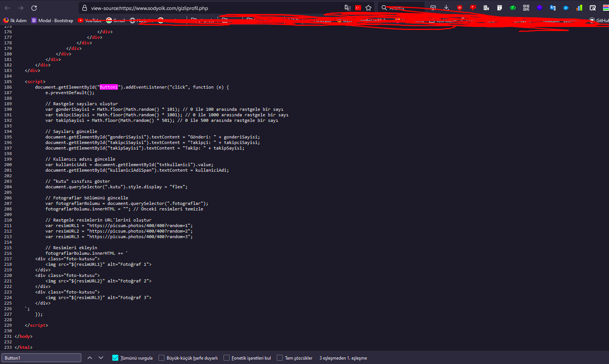
Task: Open site security lock info
Action: pos(85,8)
